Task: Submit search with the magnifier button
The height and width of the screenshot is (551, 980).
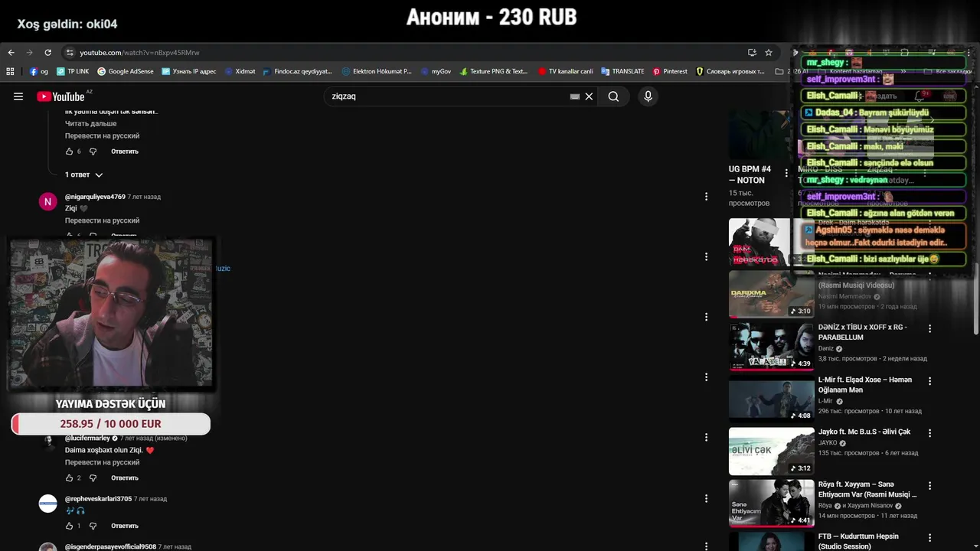Action: tap(613, 96)
